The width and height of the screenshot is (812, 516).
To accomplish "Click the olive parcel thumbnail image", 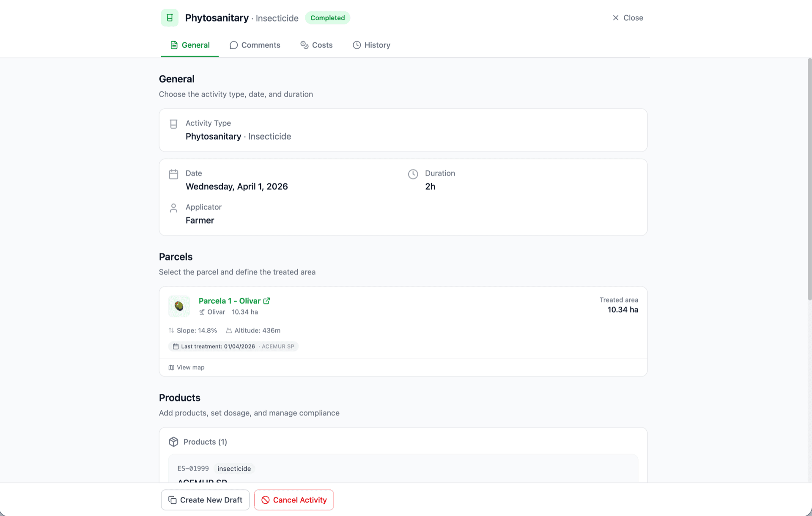I will (179, 306).
